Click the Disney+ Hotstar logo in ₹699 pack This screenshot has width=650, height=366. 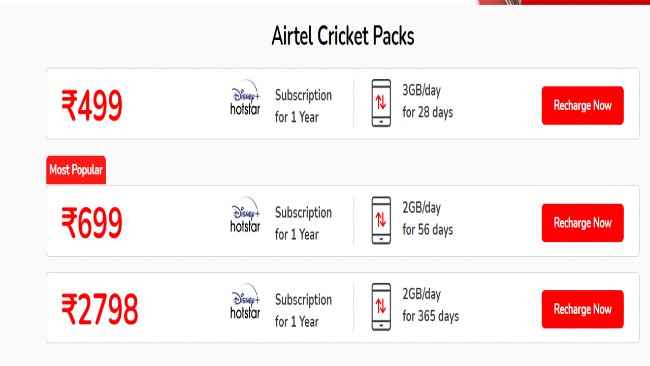[245, 215]
